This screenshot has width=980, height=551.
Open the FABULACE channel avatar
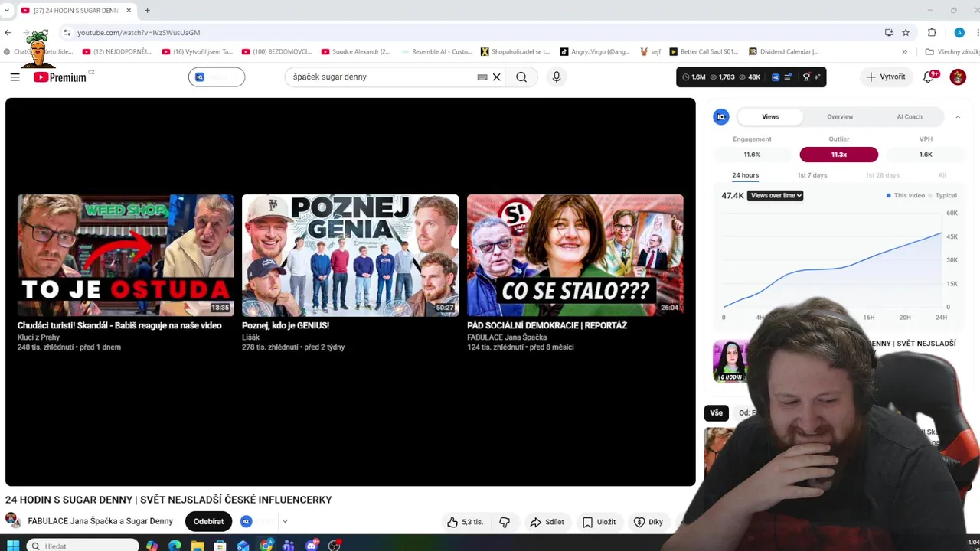tap(13, 520)
